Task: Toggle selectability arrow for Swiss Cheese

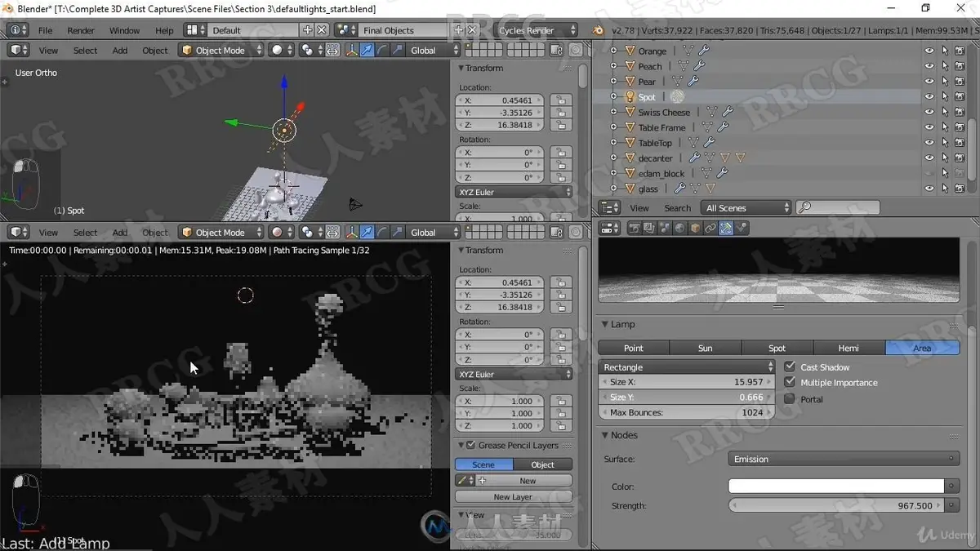Action: tap(945, 112)
